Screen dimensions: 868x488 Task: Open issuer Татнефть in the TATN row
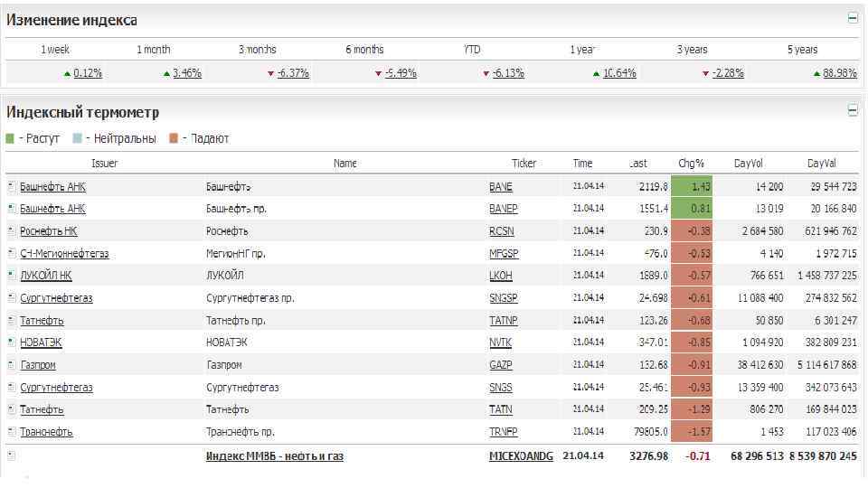[x=42, y=409]
